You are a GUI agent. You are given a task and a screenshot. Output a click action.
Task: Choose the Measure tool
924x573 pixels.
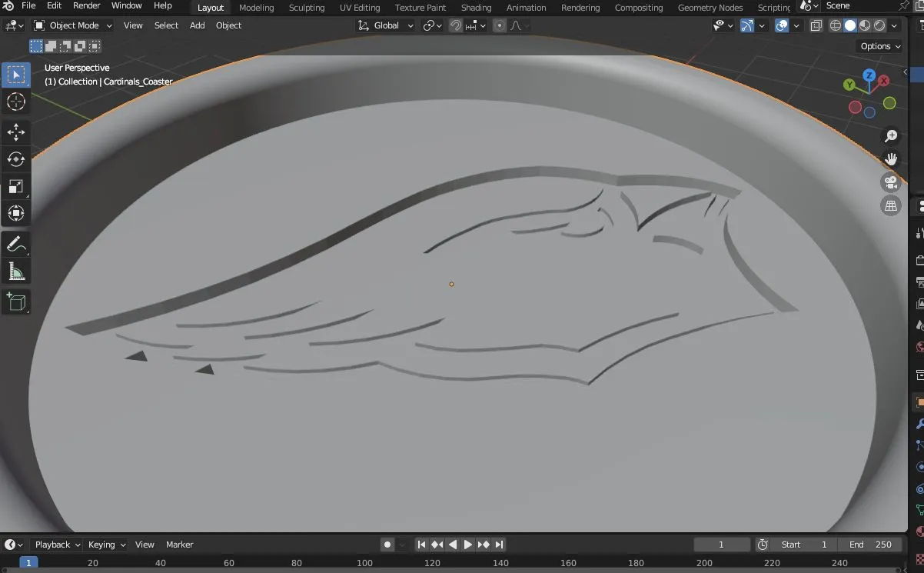(16, 272)
